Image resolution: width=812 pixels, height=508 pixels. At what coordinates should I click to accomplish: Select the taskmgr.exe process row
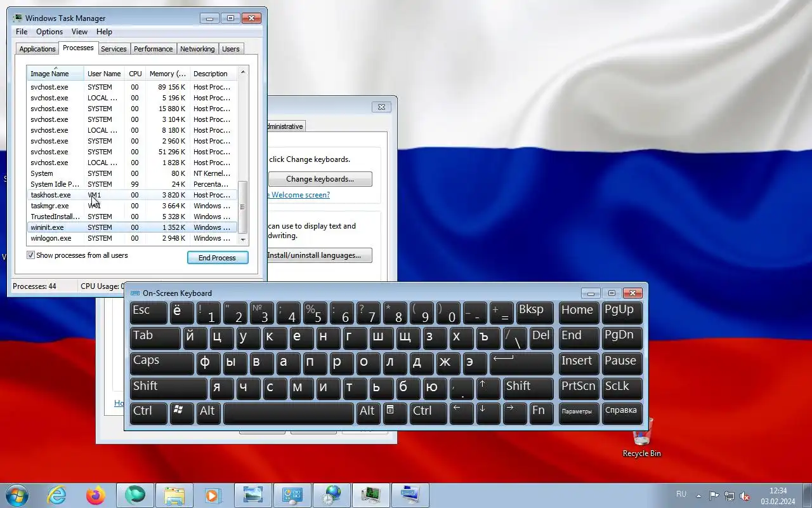pyautogui.click(x=132, y=206)
